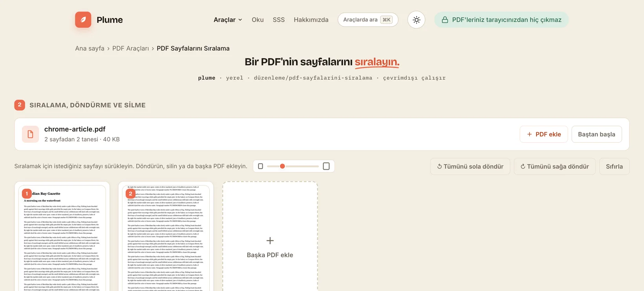The image size is (644, 291).
Task: Click the '2 sayfadan 2 tanesi · 40 KB' text
Action: click(82, 139)
